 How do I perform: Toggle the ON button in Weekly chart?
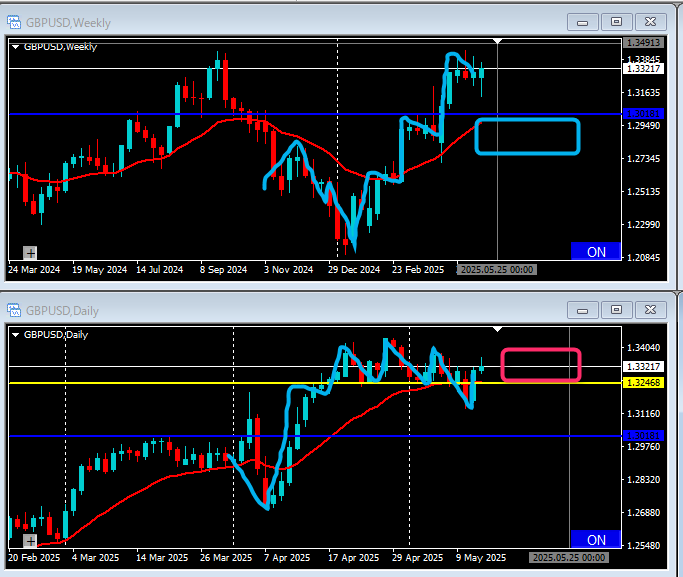596,251
